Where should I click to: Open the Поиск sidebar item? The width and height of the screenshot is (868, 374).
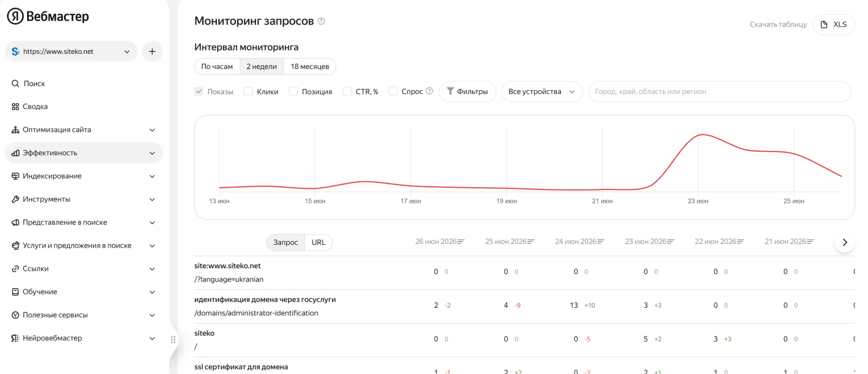coord(84,84)
